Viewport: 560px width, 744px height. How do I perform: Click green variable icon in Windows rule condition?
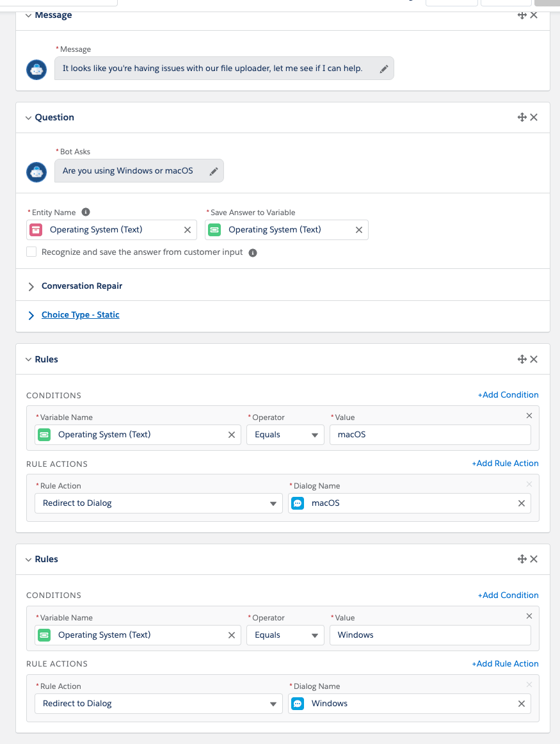[44, 635]
